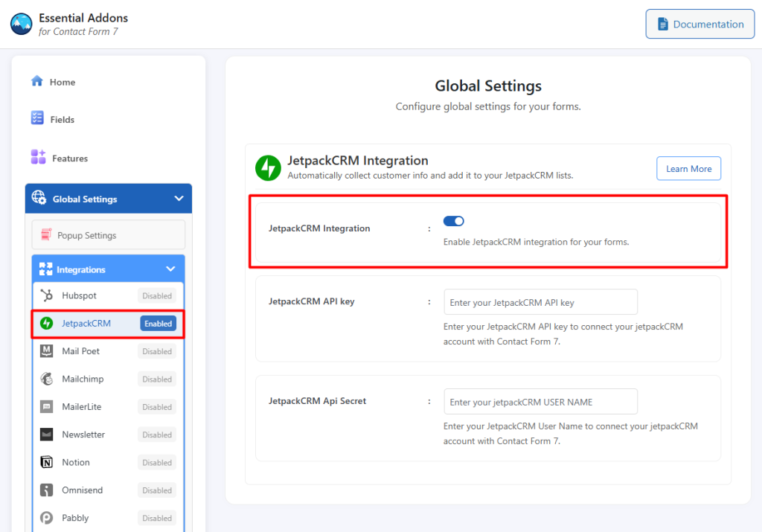Click the large JetpackCRM Integration header logo

(x=268, y=167)
